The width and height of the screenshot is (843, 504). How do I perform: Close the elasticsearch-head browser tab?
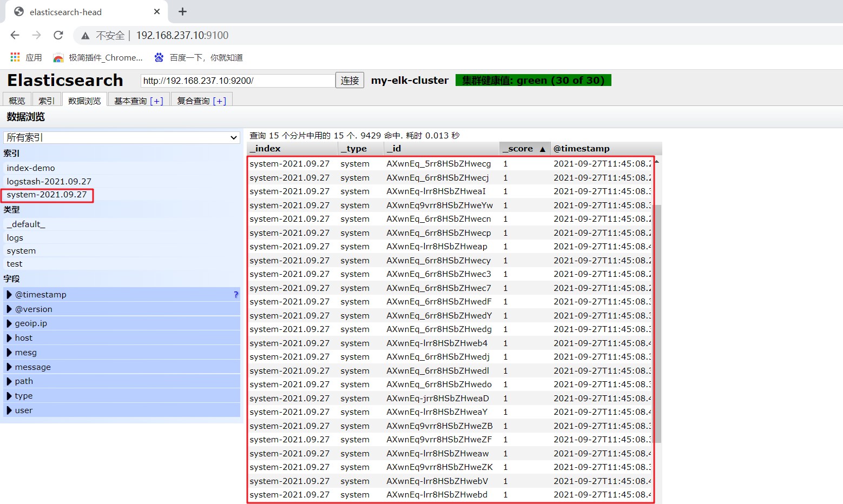157,11
